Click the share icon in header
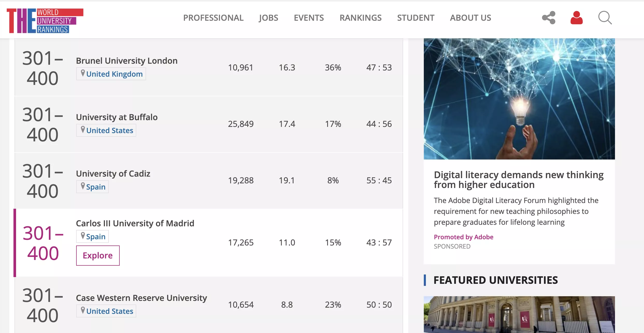Screen dimensions: 644x333 pyautogui.click(x=549, y=18)
